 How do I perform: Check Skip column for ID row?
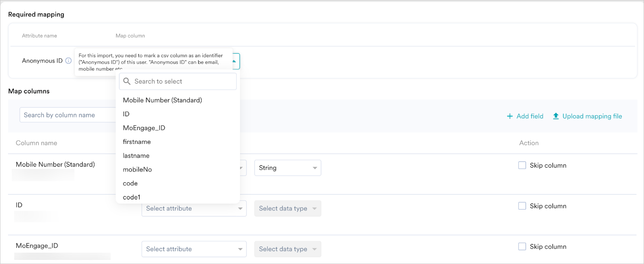pyautogui.click(x=522, y=206)
